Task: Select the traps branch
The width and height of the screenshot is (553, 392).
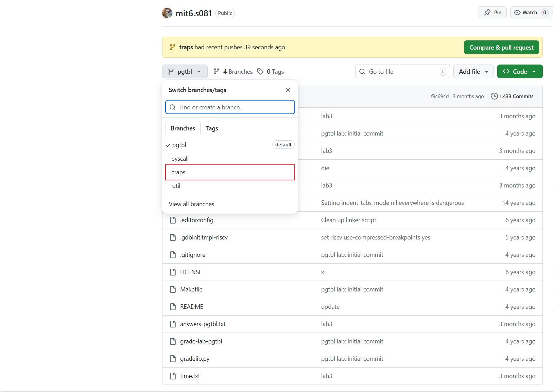Action: click(230, 172)
